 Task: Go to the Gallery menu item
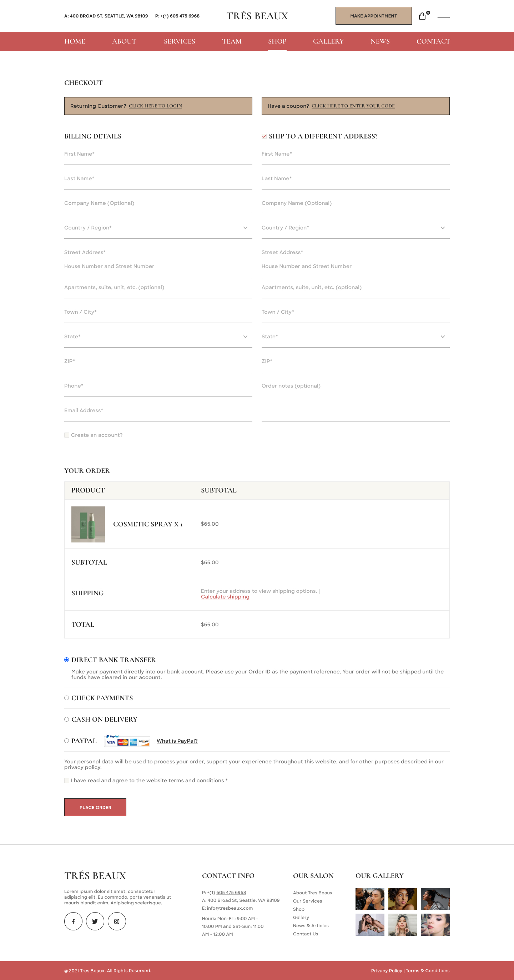click(x=328, y=41)
